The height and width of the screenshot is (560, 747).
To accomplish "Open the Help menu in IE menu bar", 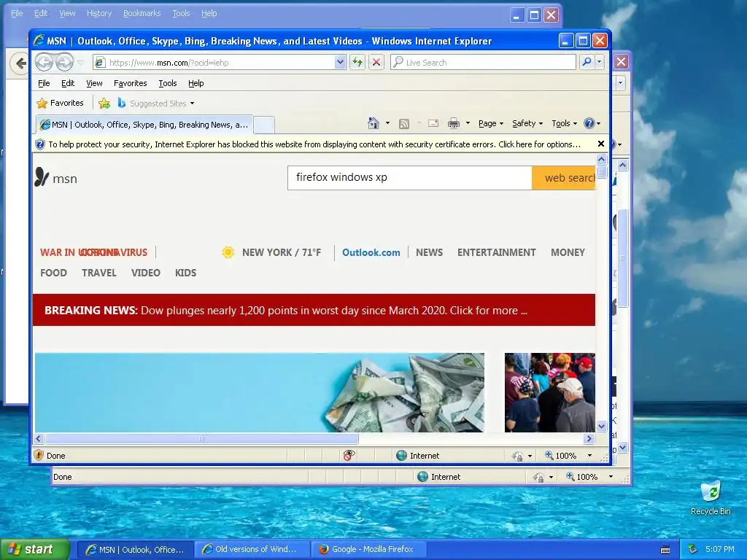I will click(x=196, y=83).
